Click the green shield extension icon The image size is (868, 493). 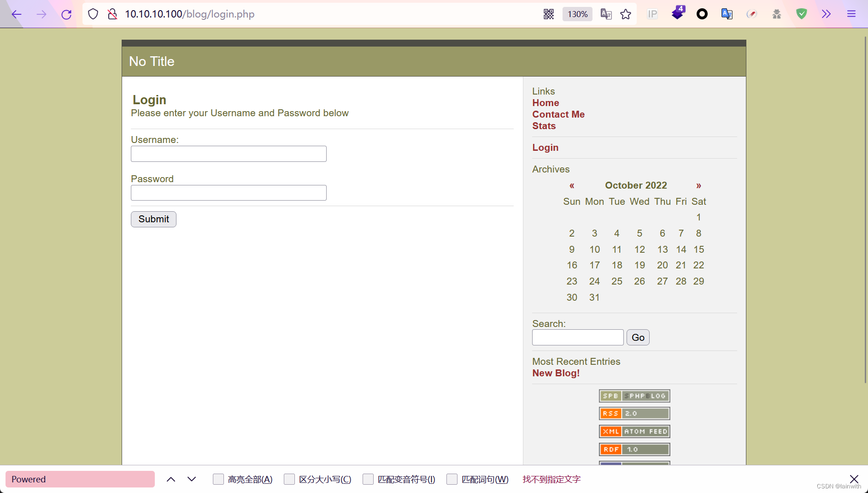pos(802,14)
